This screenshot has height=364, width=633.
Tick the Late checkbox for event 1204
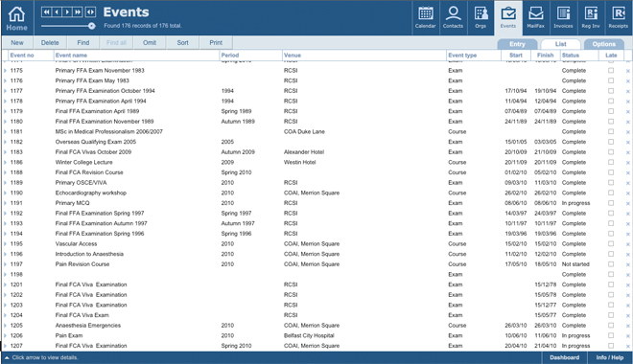pyautogui.click(x=611, y=315)
